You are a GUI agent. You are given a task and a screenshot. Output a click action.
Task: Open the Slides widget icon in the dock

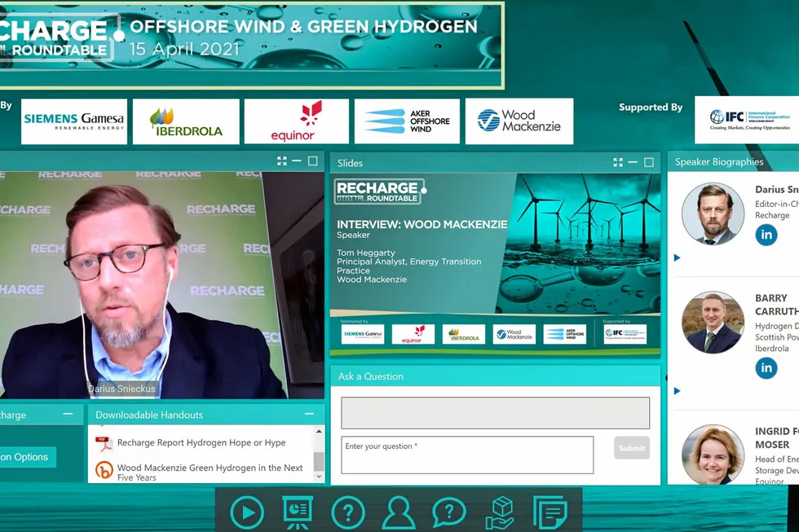click(298, 512)
